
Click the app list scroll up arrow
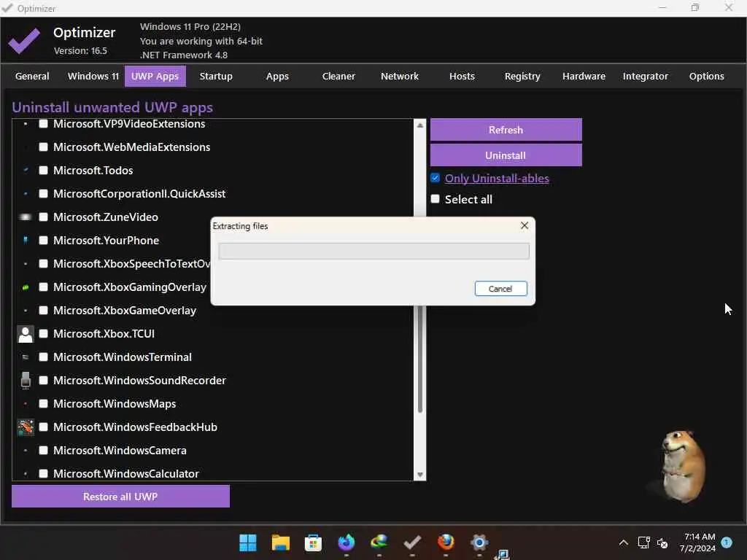pos(419,125)
